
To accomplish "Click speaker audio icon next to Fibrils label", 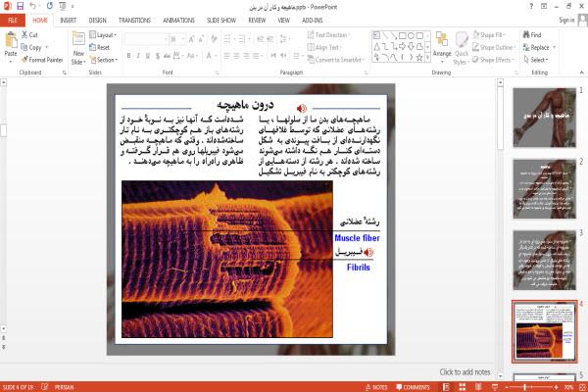I will (368, 253).
